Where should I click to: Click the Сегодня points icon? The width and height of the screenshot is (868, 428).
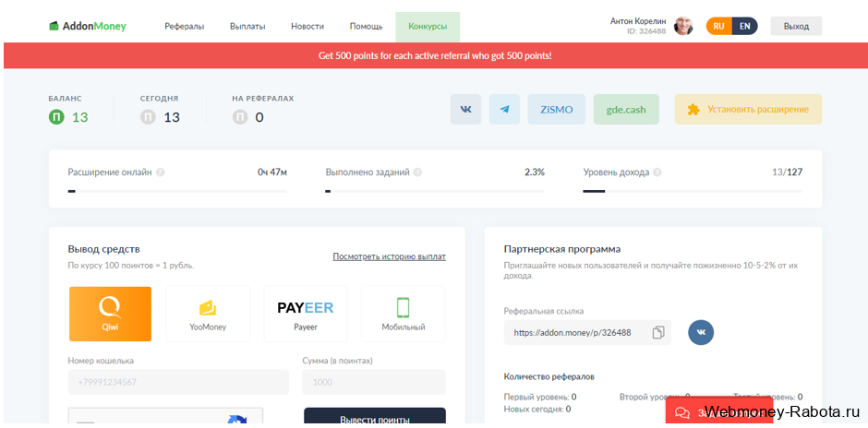coord(148,117)
